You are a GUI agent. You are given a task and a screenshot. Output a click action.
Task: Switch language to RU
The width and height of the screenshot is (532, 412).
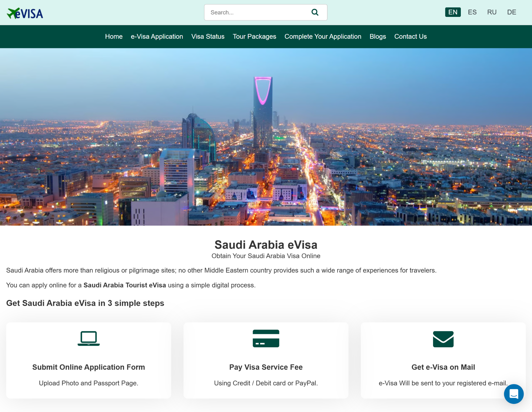coord(491,12)
